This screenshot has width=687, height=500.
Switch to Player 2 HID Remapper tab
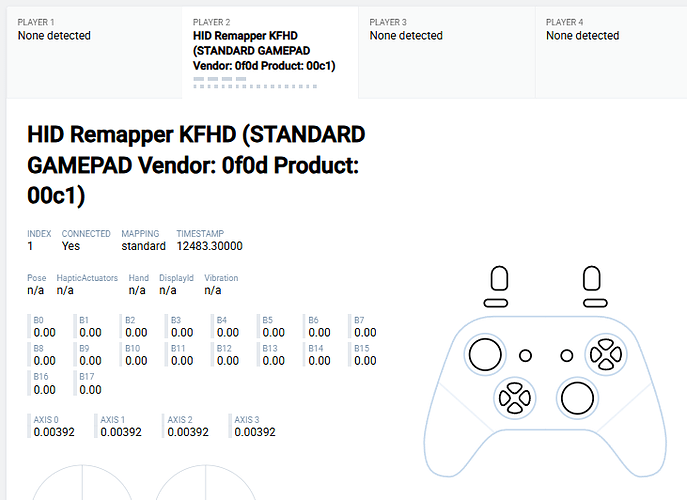click(x=270, y=53)
